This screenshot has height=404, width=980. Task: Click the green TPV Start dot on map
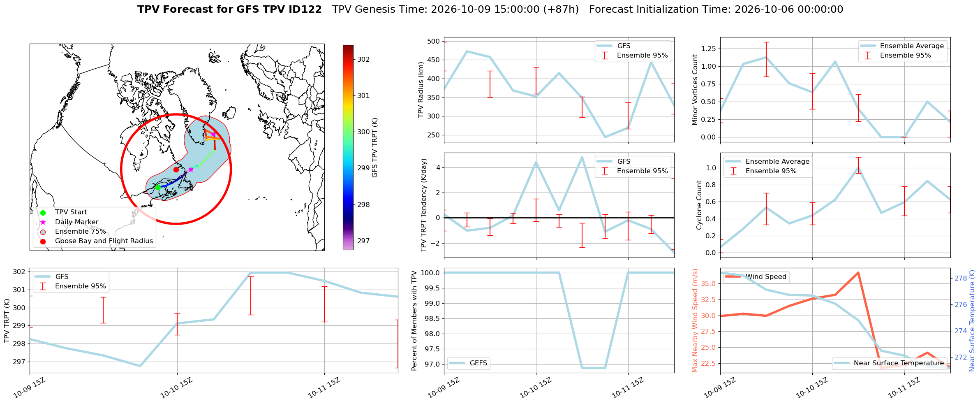[158, 187]
